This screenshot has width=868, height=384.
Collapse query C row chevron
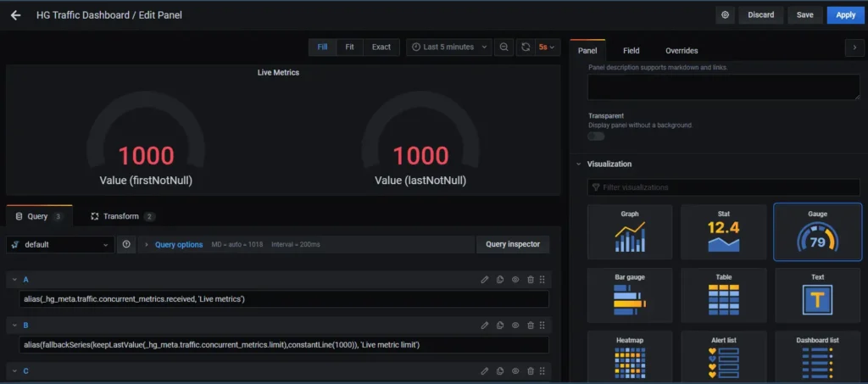point(15,371)
